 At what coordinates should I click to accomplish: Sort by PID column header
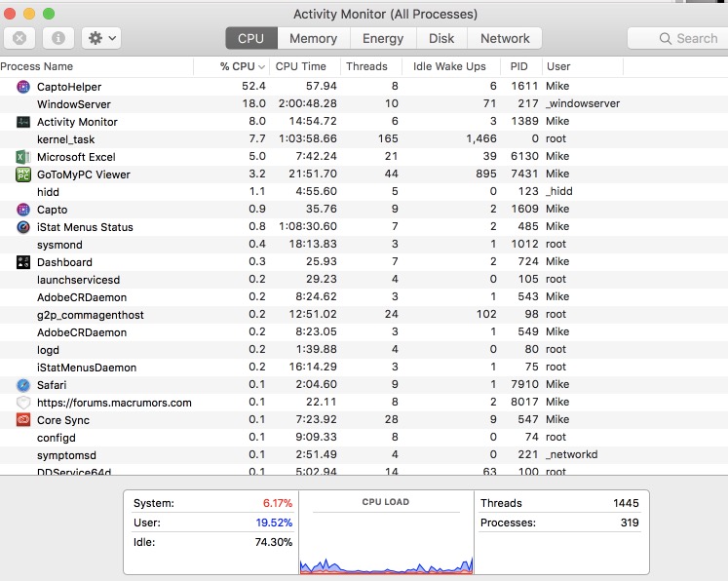(x=519, y=66)
